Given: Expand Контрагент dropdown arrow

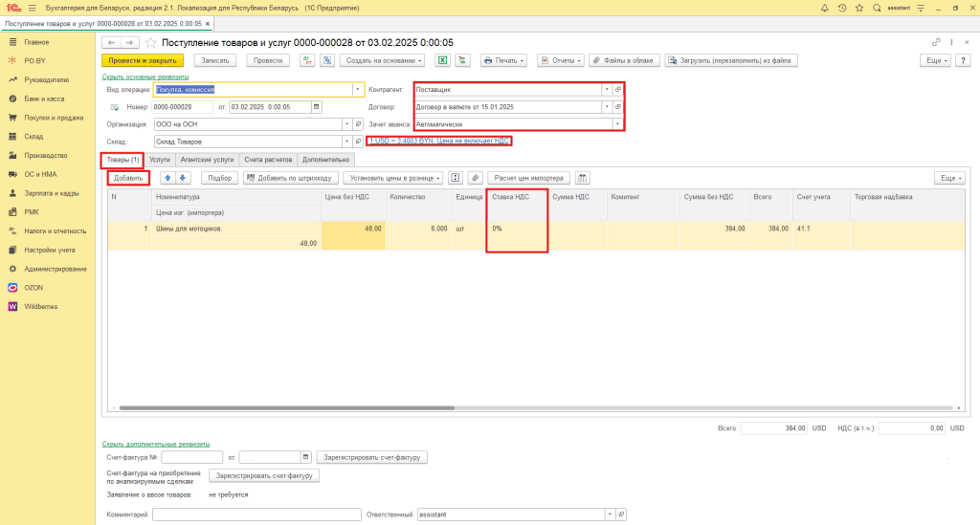Looking at the screenshot, I should point(607,89).
